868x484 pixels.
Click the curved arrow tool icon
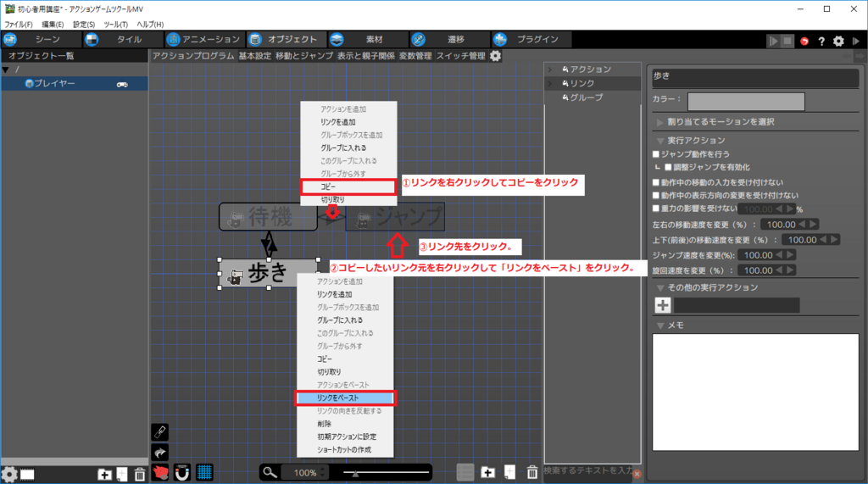pos(160,453)
